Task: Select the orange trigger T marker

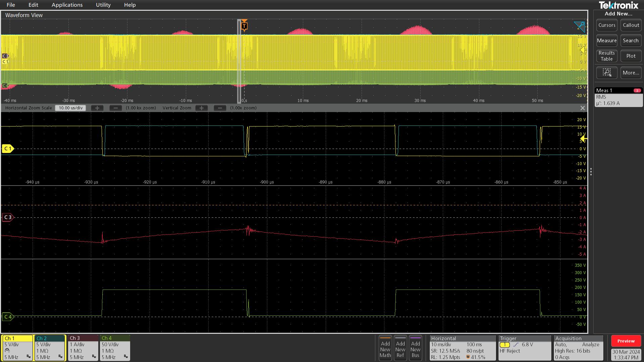Action: pyautogui.click(x=244, y=26)
